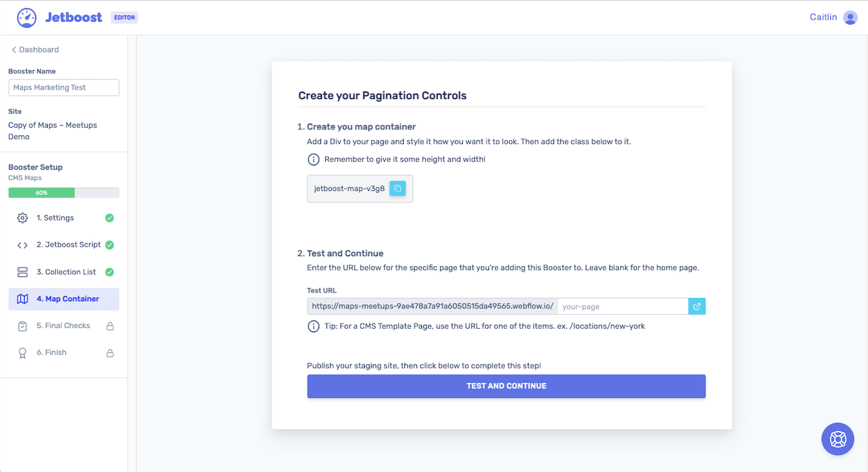Copy the jetboost-map-v3g8 class name
868x472 pixels.
398,189
